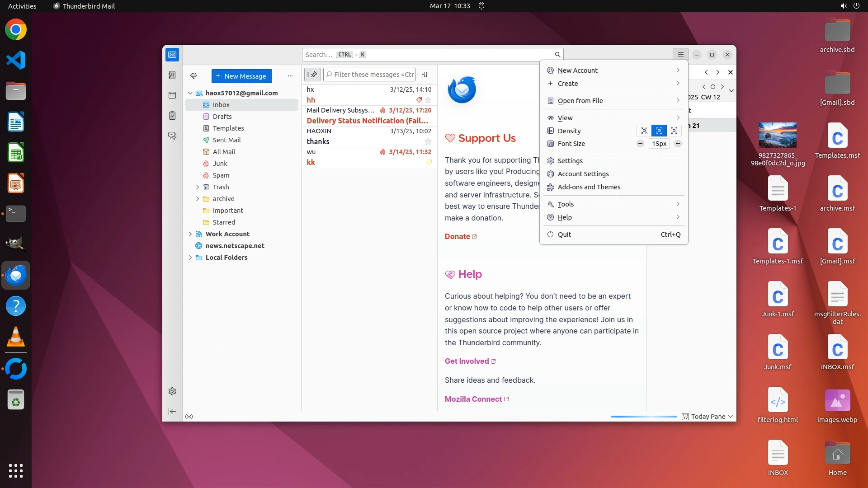Toggle the quick filter pin button
Image resolution: width=868 pixels, height=488 pixels.
click(312, 75)
